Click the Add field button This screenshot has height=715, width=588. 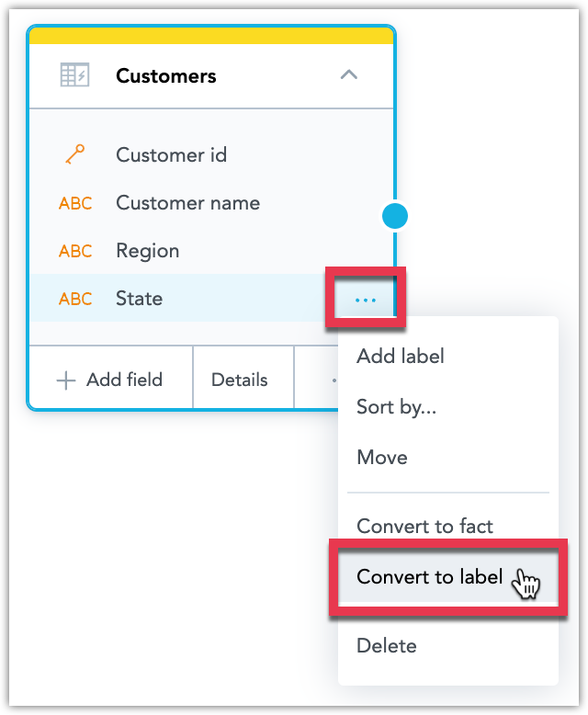pos(111,380)
